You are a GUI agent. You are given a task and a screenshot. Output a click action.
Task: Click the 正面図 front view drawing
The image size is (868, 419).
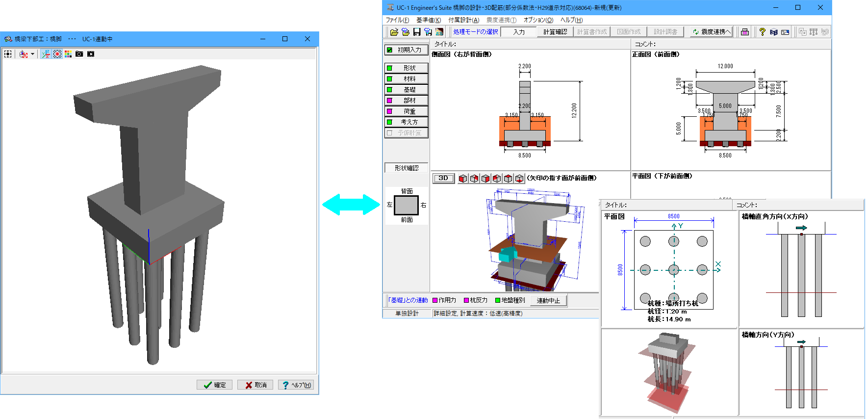731,110
